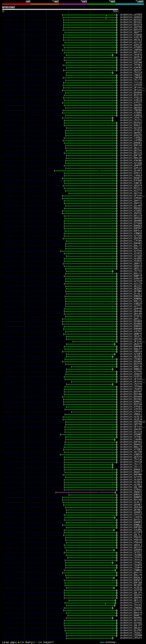Screen dimensions: 146x644
Task: Click the UniRef100_Q8GVL3 label
Action: coord(131,545)
